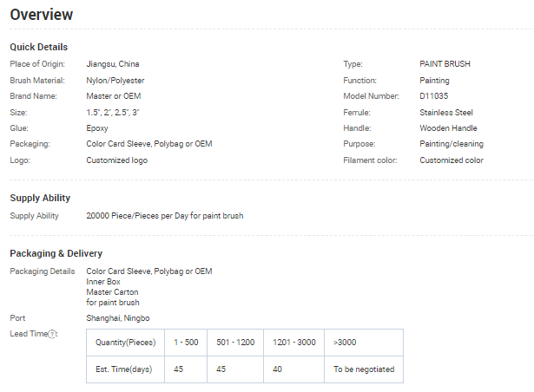
Task: Click model number D11035
Action: pyautogui.click(x=434, y=96)
